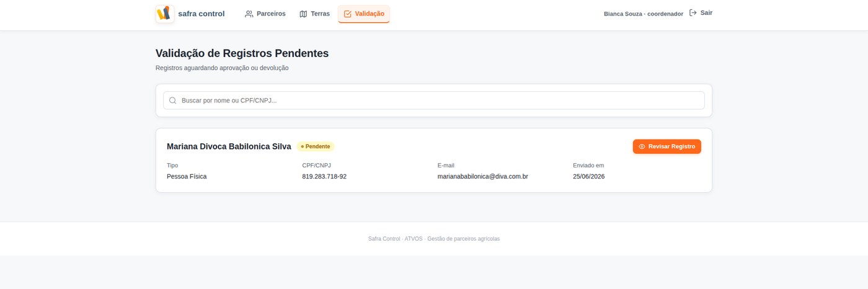Click the Validação de Registros Pendentes heading
The image size is (868, 289).
click(x=242, y=53)
